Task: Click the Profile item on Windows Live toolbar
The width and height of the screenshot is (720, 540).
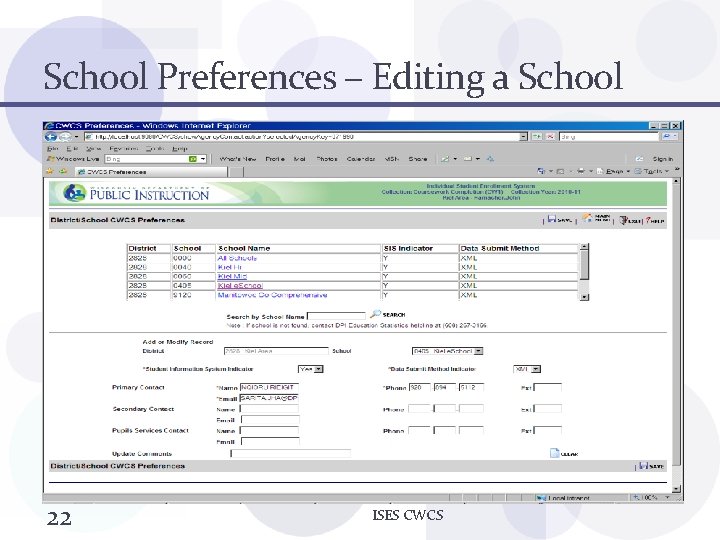Action: (x=275, y=159)
